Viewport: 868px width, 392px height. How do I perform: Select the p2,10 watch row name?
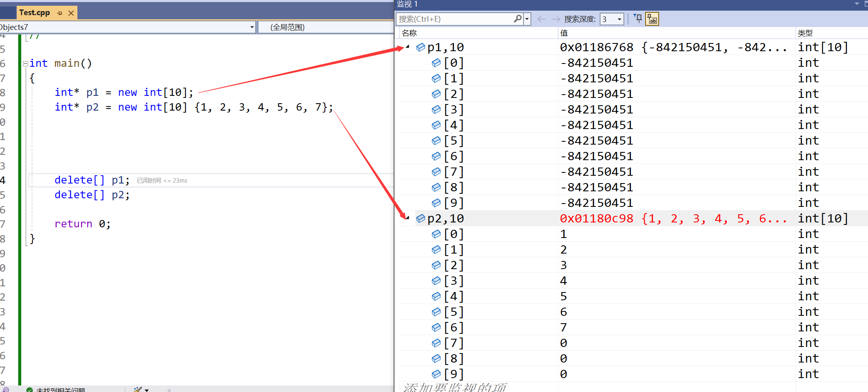tap(446, 219)
